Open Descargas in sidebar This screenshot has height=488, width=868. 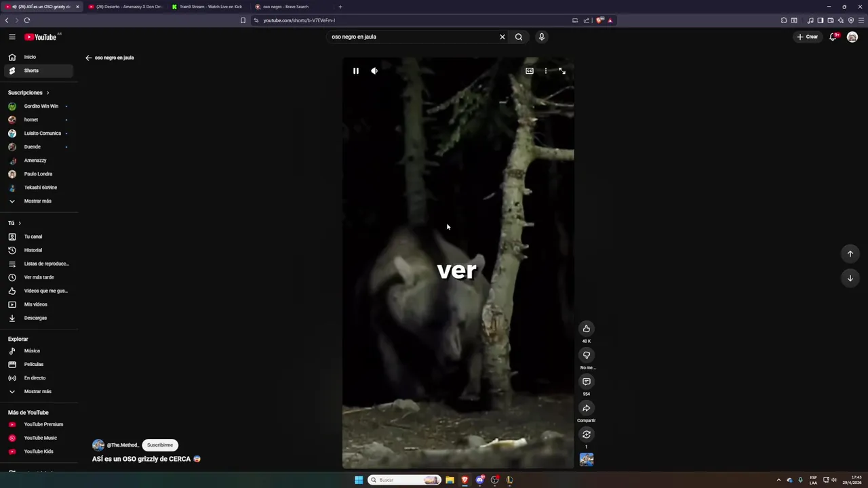(x=38, y=318)
